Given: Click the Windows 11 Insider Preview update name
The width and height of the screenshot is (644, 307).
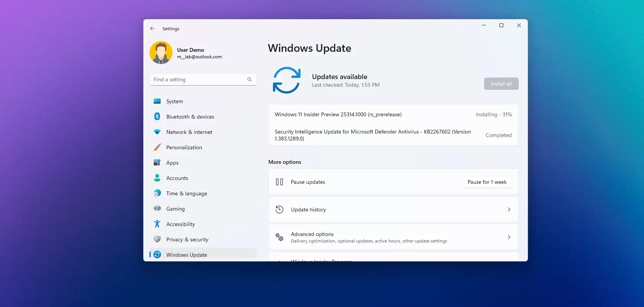Looking at the screenshot, I should click(338, 114).
